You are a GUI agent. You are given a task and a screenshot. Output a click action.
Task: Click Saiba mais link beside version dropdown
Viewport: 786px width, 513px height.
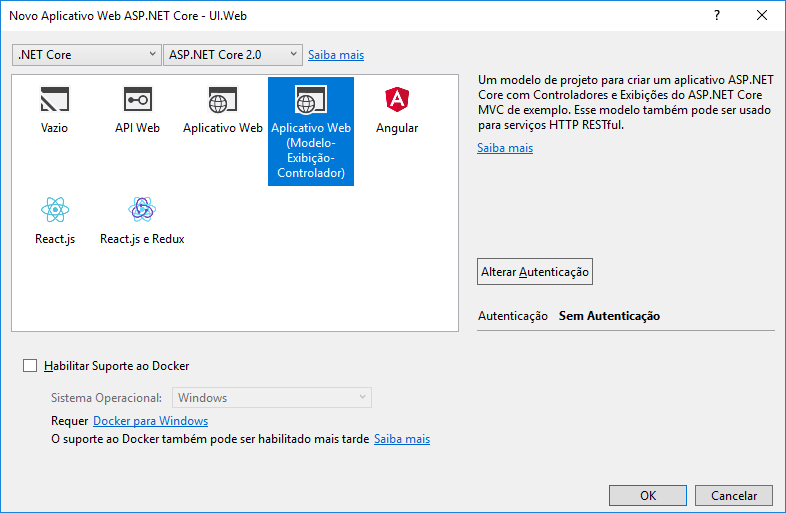pyautogui.click(x=336, y=55)
